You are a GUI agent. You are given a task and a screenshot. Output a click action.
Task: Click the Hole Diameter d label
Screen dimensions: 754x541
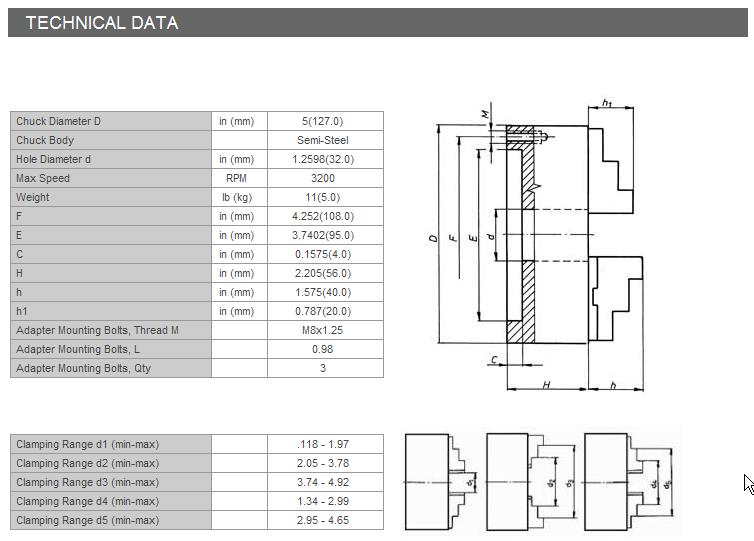pyautogui.click(x=53, y=159)
